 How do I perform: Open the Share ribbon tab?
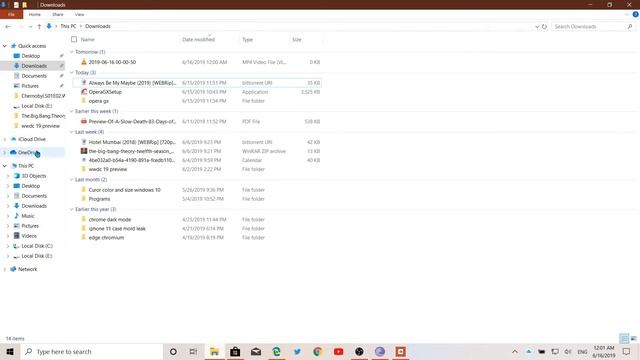[x=58, y=14]
